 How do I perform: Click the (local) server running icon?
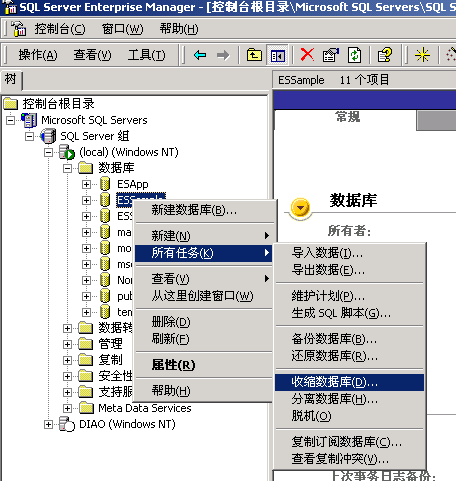[x=67, y=152]
